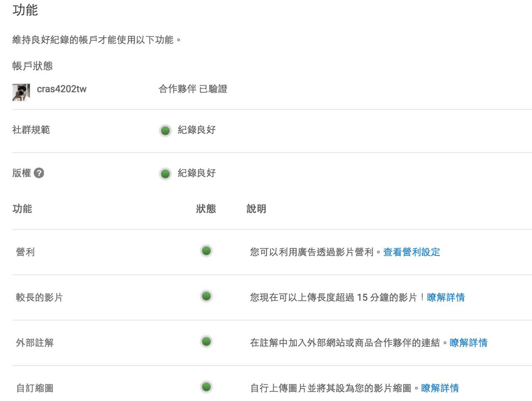Click the 營利 feature row label
The height and width of the screenshot is (401, 532).
(x=25, y=252)
